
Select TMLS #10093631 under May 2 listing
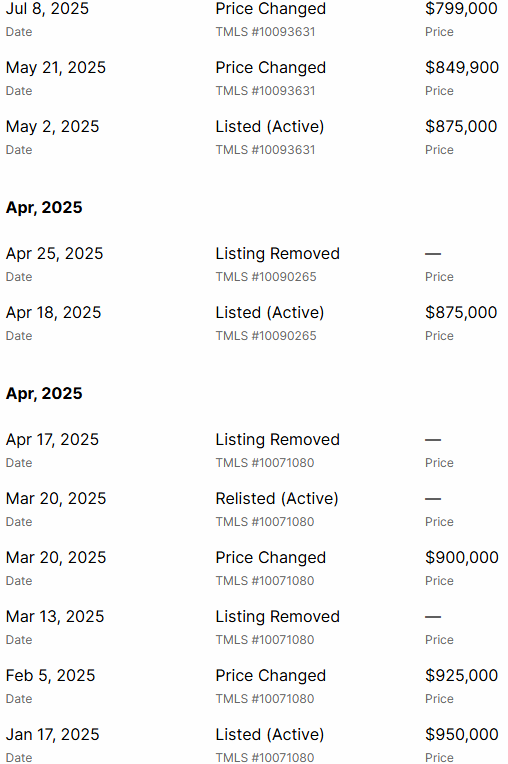265,150
